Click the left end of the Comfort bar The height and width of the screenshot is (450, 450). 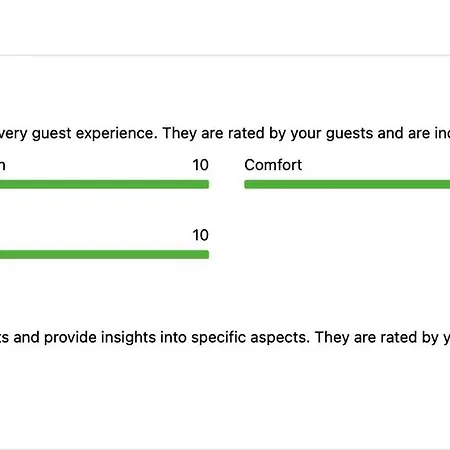pyautogui.click(x=247, y=184)
